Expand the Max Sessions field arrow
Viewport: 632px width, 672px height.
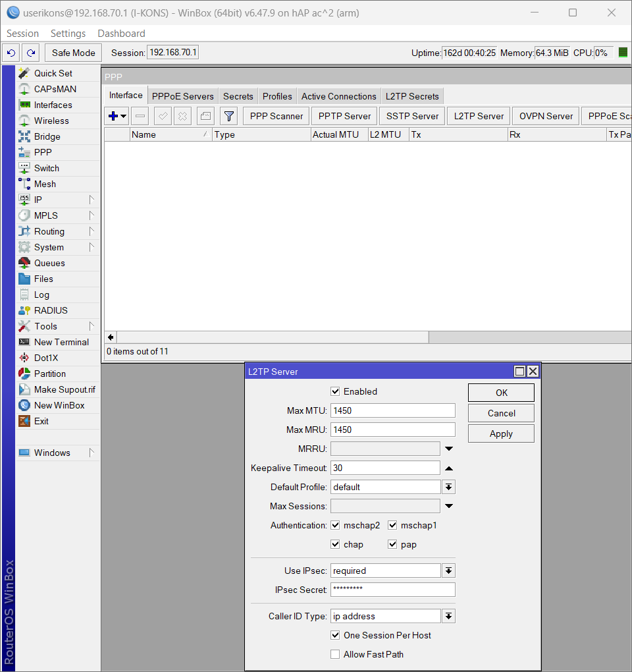click(x=449, y=506)
